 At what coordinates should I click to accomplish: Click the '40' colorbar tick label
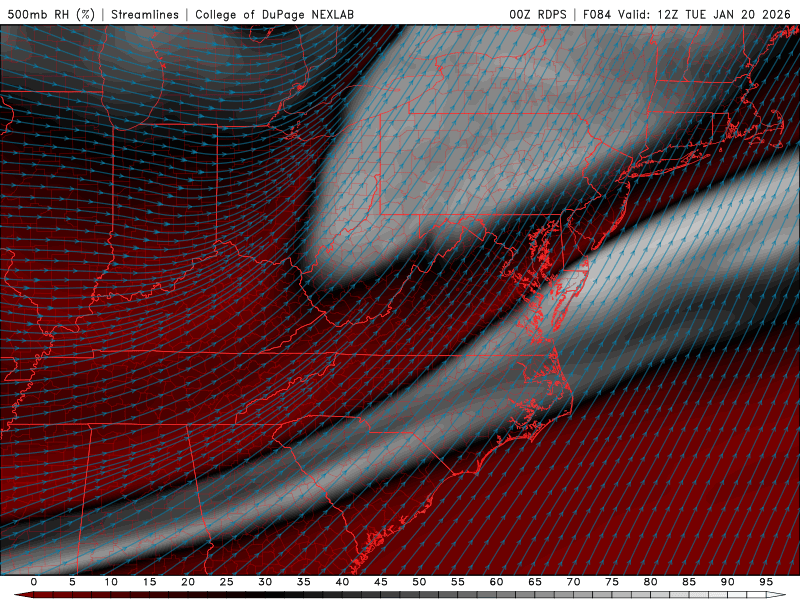point(342,582)
